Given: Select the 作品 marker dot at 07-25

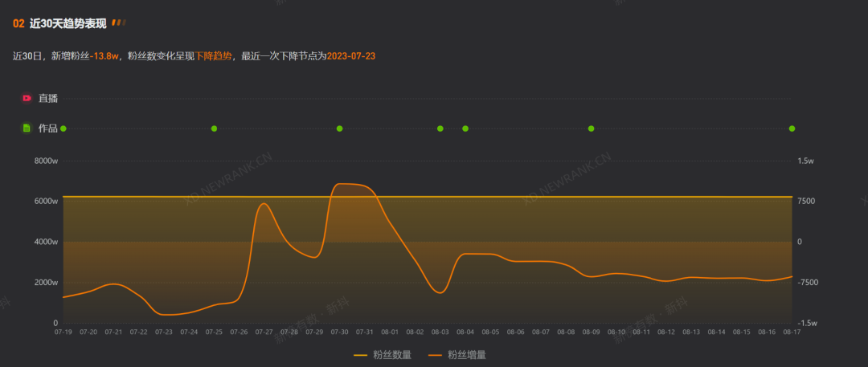Looking at the screenshot, I should [215, 128].
